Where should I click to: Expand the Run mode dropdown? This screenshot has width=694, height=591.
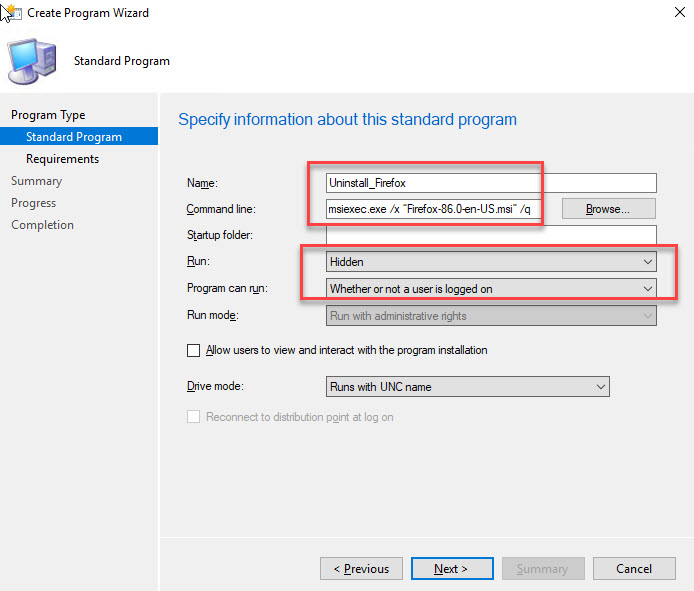pyautogui.click(x=491, y=316)
